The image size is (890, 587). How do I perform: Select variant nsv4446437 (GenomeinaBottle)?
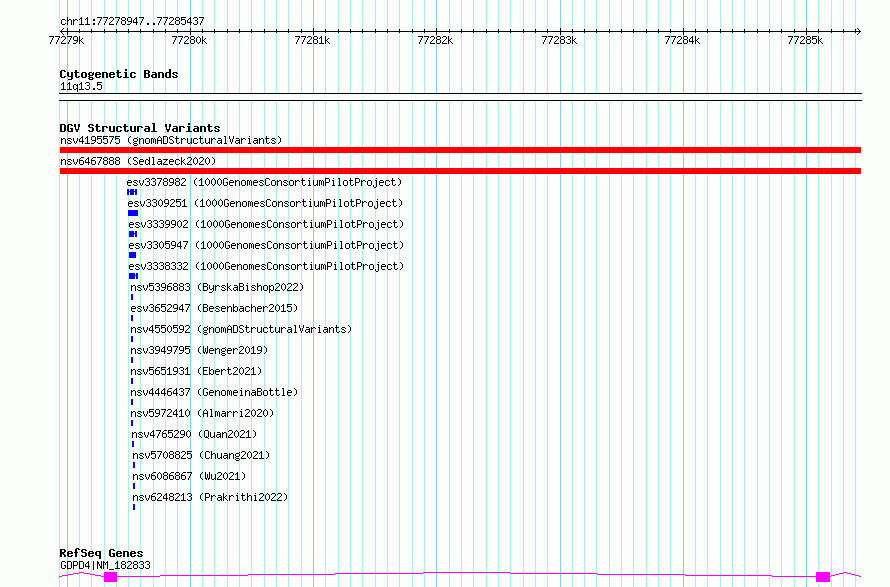214,392
